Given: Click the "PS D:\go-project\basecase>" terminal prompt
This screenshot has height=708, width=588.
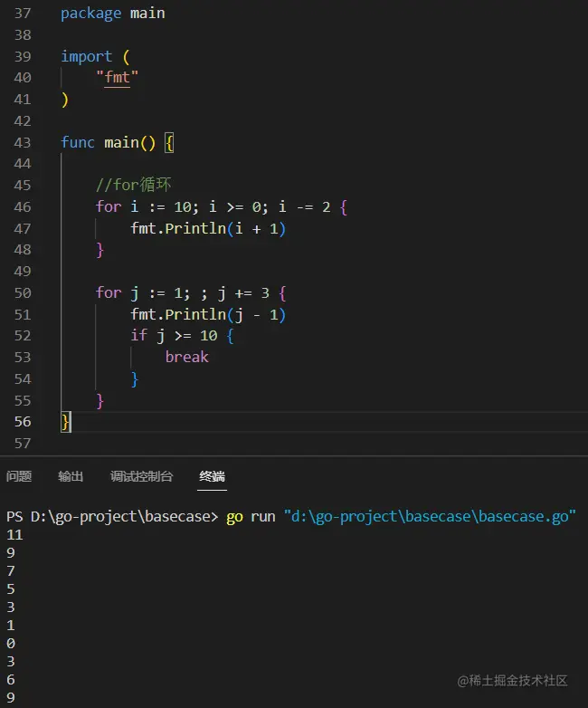Looking at the screenshot, I should [112, 517].
